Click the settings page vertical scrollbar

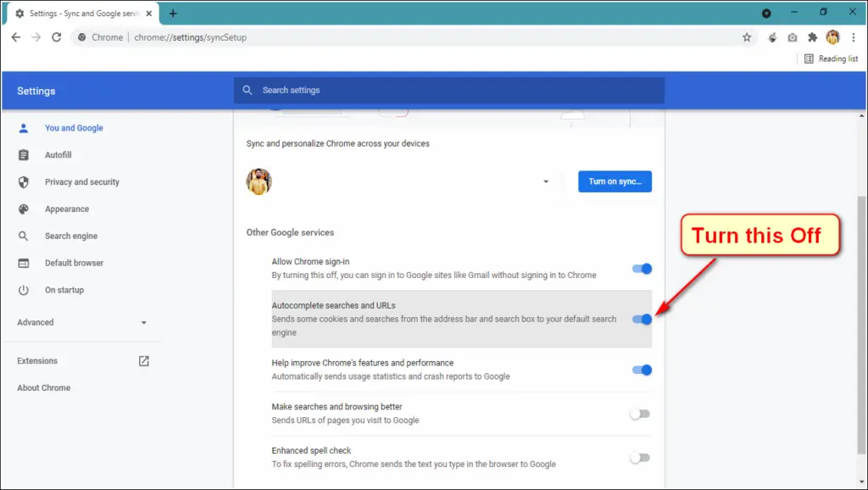pos(862,325)
